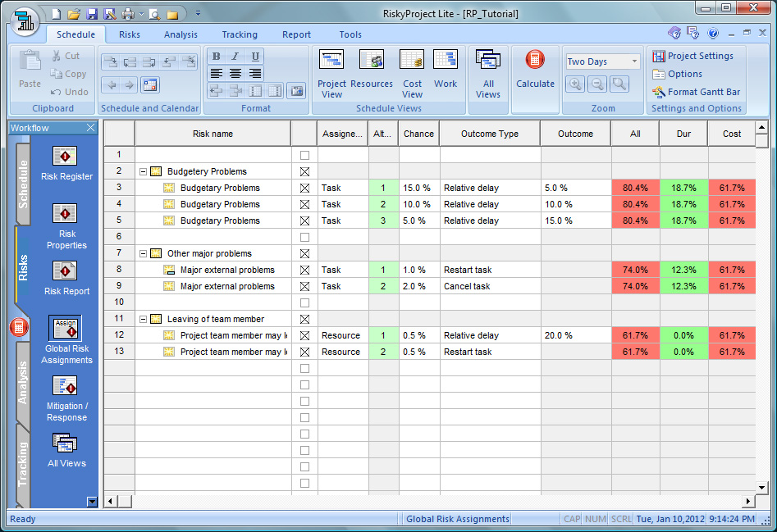Click the Save icon in quick access toolbar
Image resolution: width=777 pixels, height=532 pixels.
point(92,14)
